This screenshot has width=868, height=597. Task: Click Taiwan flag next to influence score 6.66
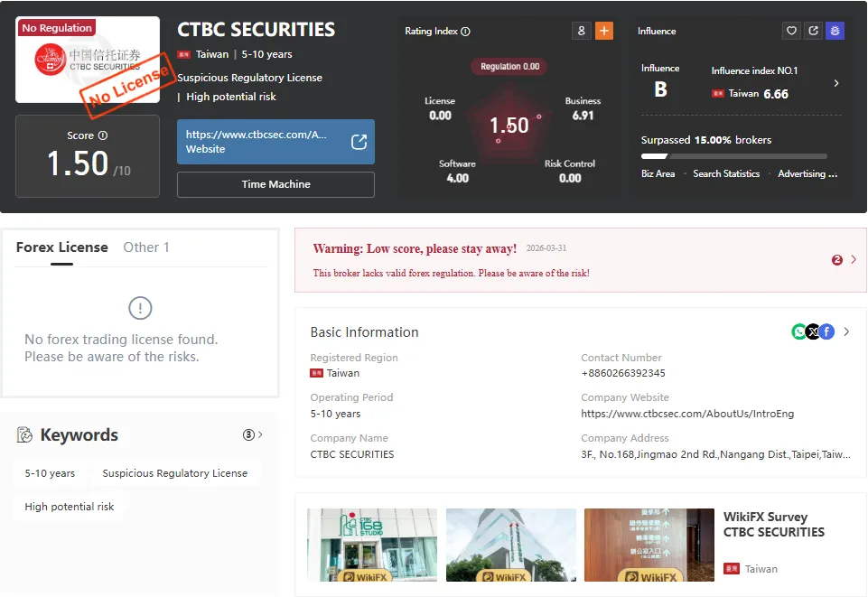(x=717, y=94)
